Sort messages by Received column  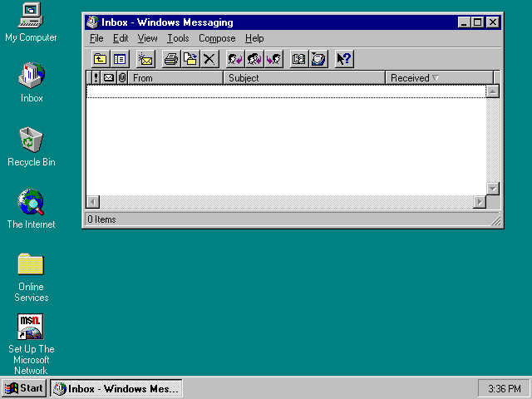[440, 78]
